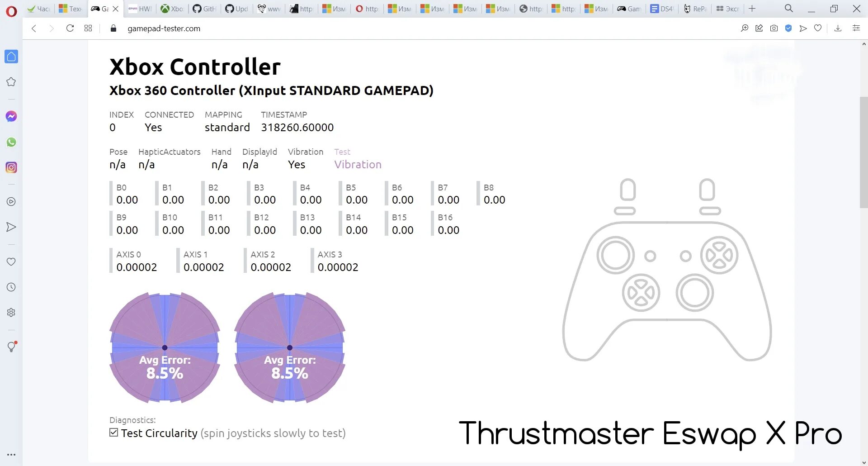
Task: Click the right stick circularity chart
Action: [290, 347]
